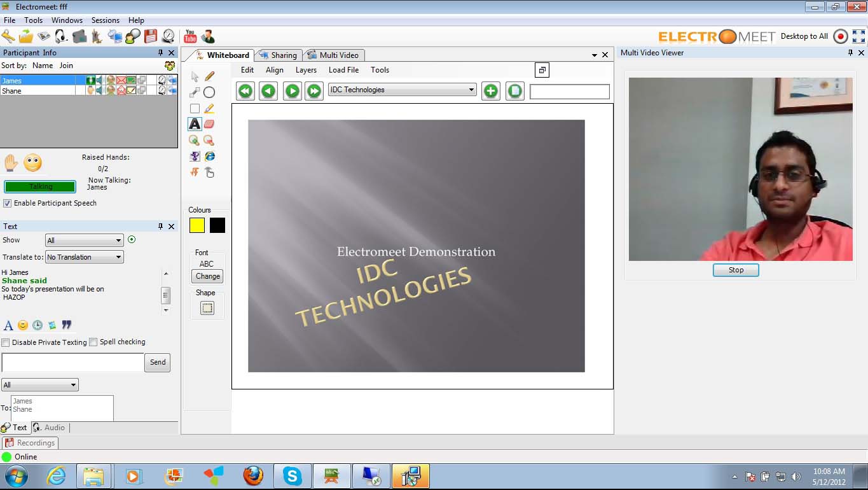Click the keys icon in the main toolbar
The height and width of the screenshot is (490, 868).
click(8, 36)
